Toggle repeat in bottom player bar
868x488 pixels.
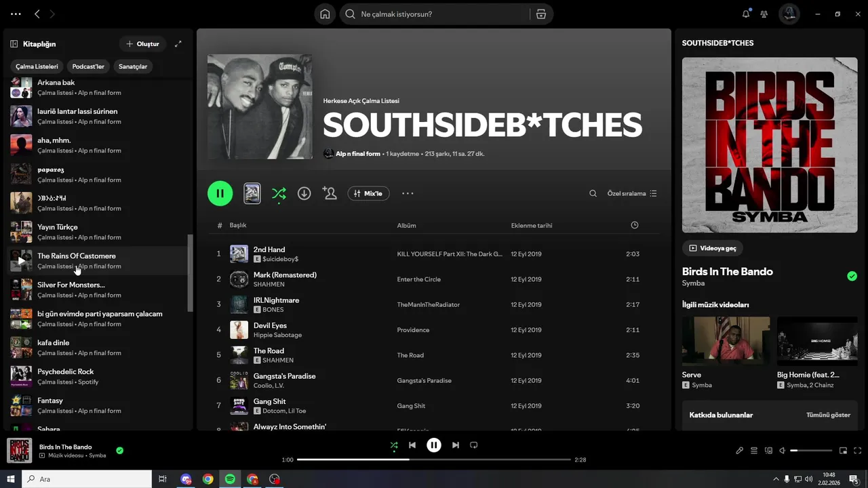tap(474, 445)
